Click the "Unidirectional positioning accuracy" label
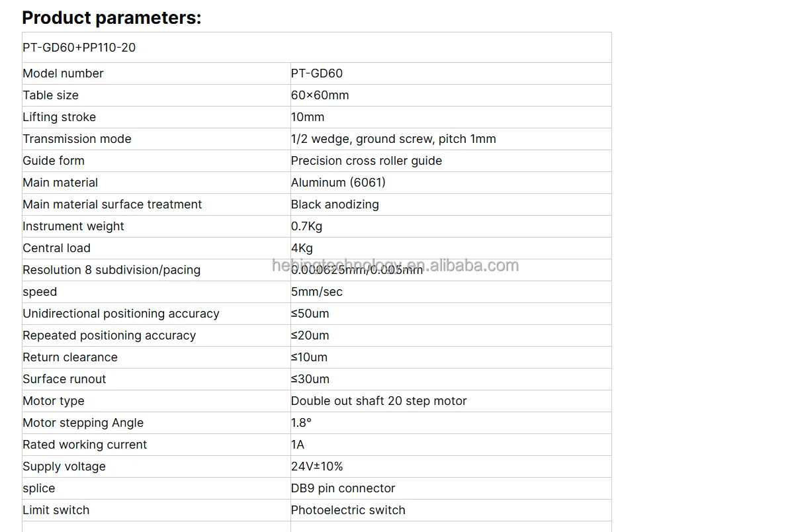790x532 pixels. [121, 314]
